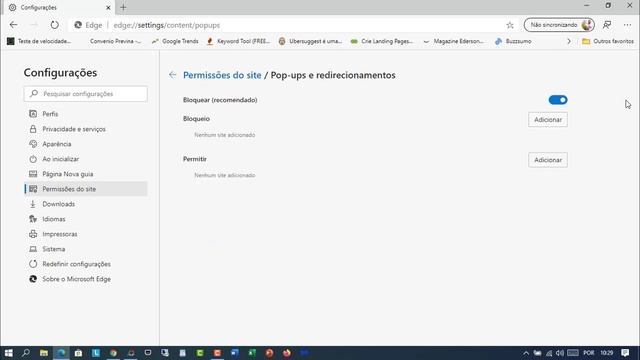This screenshot has height=360, width=640.
Task: Open Privacidade e serviços settings
Action: pos(86,129)
